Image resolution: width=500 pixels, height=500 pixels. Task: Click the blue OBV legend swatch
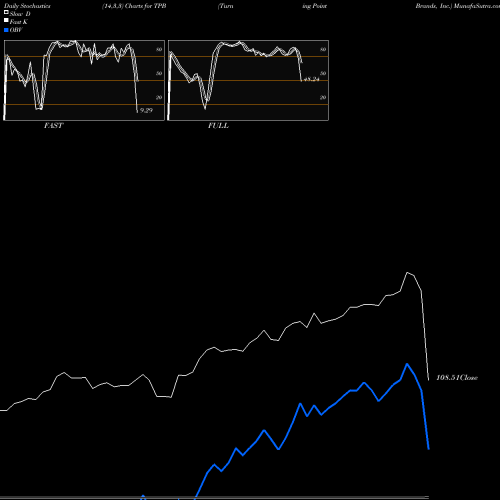6,30
